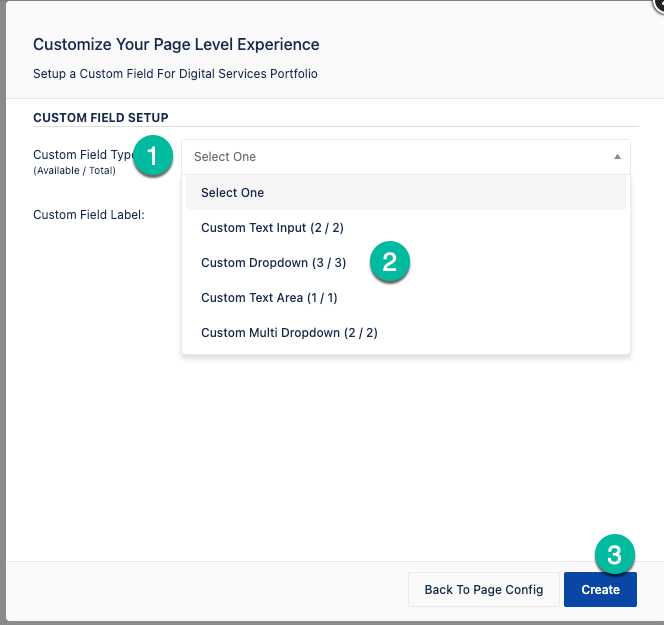Collapse dropdown using the caret arrow

pyautogui.click(x=617, y=157)
